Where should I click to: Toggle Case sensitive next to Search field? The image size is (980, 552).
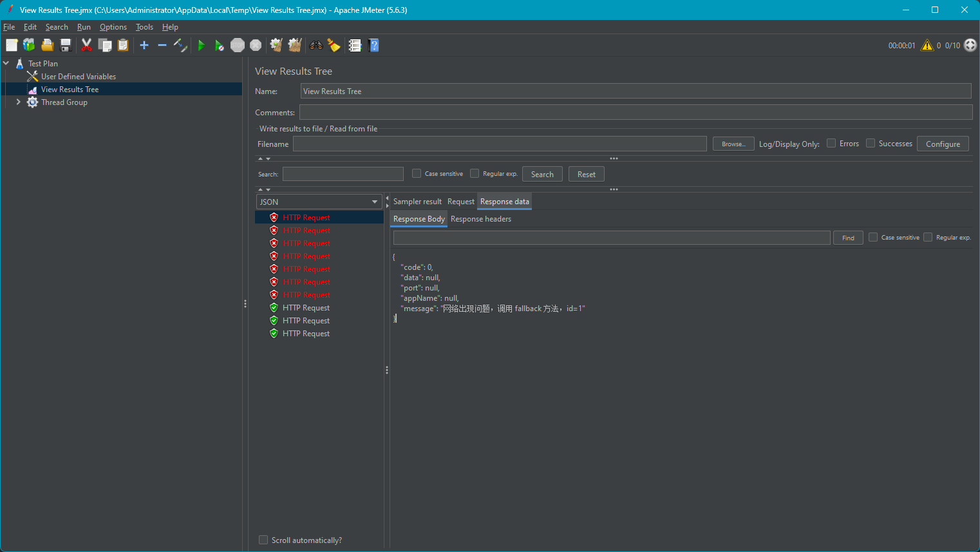click(x=417, y=173)
